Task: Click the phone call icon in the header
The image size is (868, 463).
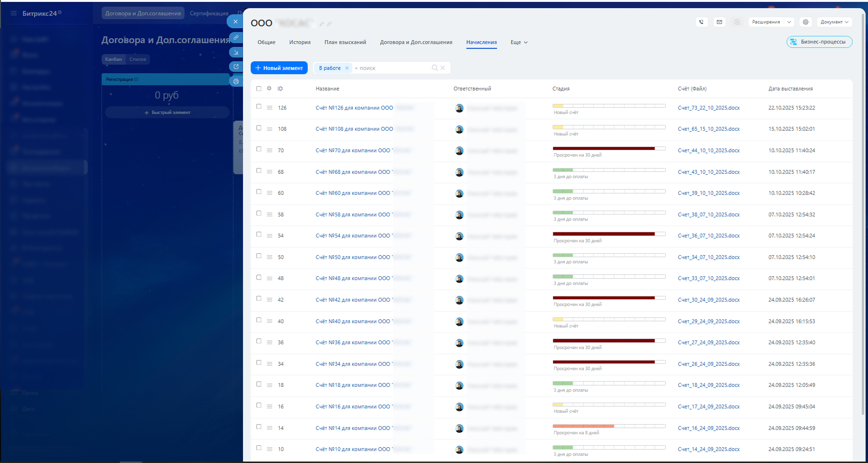Action: (x=701, y=22)
